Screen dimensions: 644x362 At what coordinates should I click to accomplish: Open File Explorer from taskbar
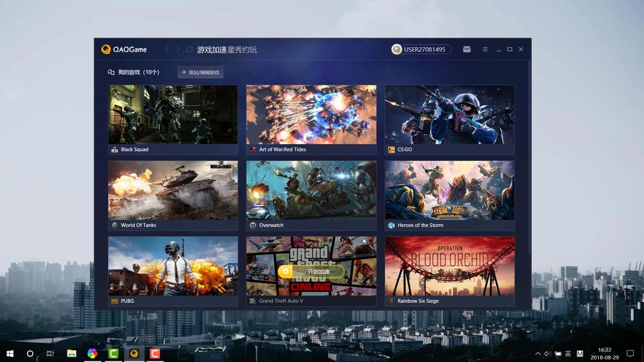coord(71,353)
